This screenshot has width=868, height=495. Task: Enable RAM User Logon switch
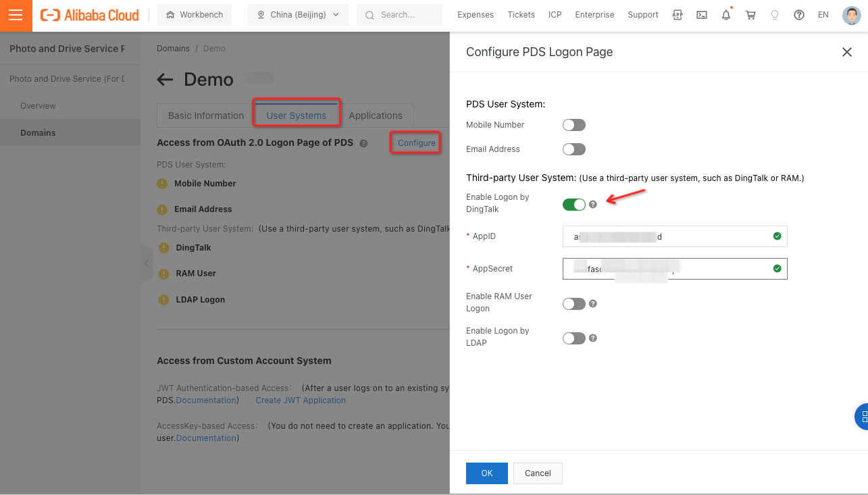[574, 304]
